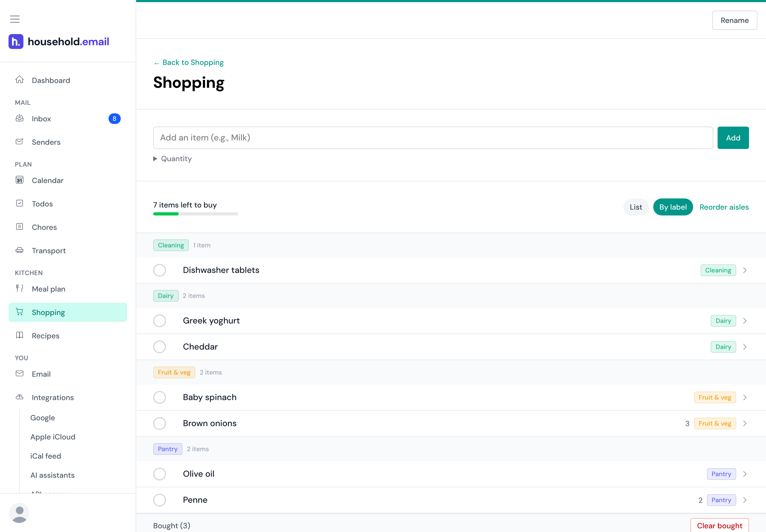Open details chevron for Brown onions
This screenshot has width=766, height=532.
[745, 423]
